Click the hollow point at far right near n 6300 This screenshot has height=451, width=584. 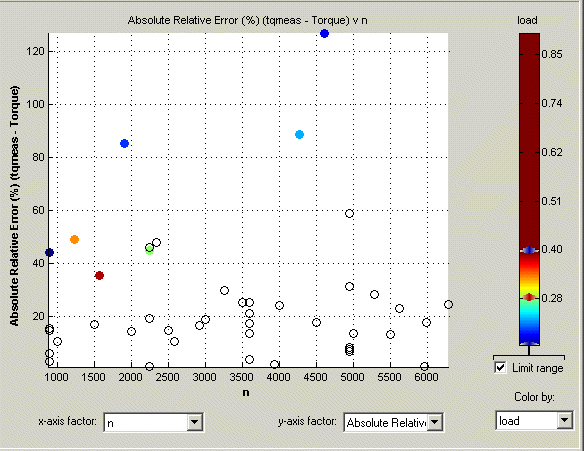(448, 305)
